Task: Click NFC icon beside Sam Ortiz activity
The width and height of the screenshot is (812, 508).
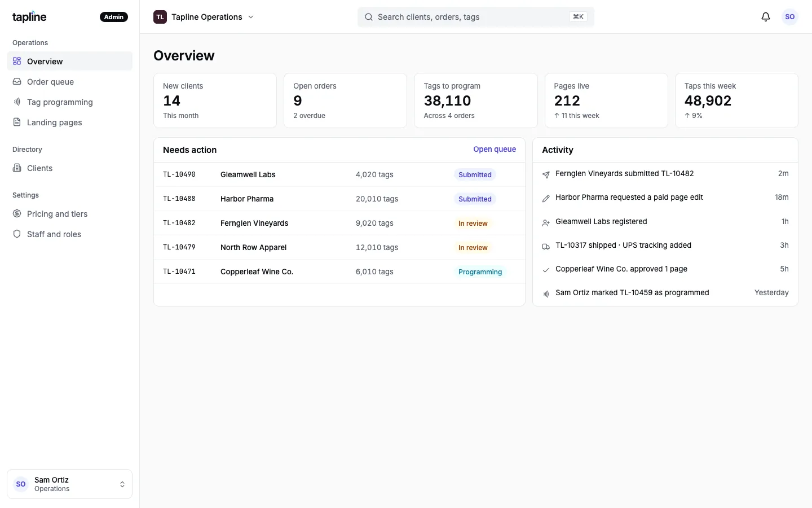Action: click(546, 294)
